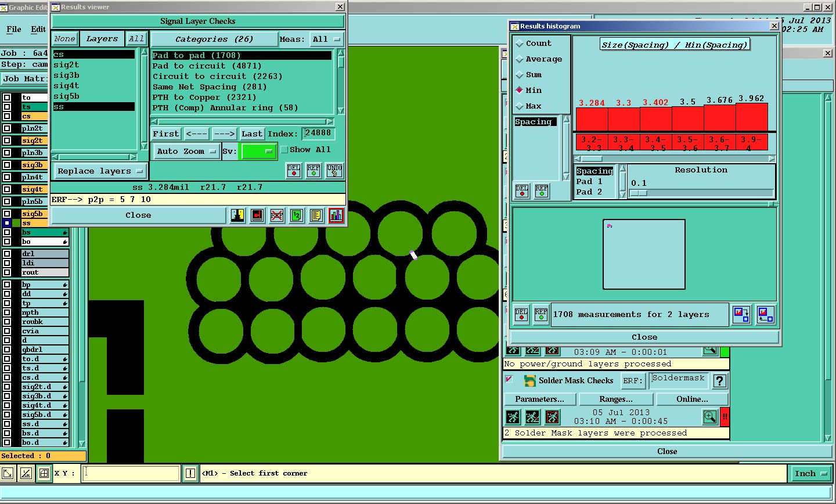Open the Edit menu
Screen dimensions: 836x504
[x=38, y=29]
